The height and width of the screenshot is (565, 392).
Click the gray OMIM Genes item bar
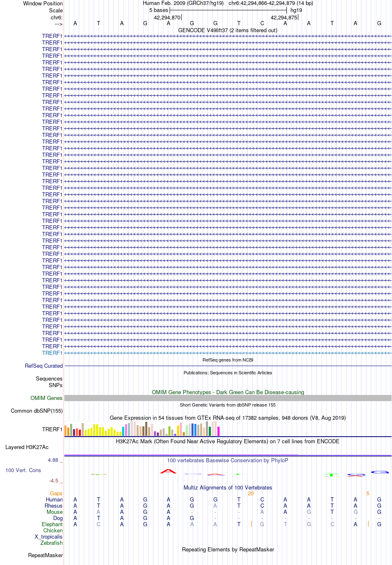[228, 398]
